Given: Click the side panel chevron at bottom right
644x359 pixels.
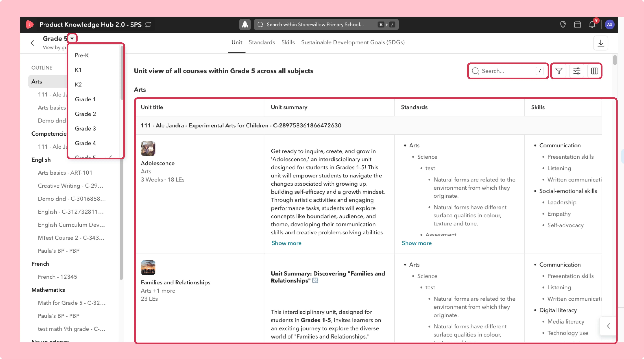Looking at the screenshot, I should coord(608,326).
